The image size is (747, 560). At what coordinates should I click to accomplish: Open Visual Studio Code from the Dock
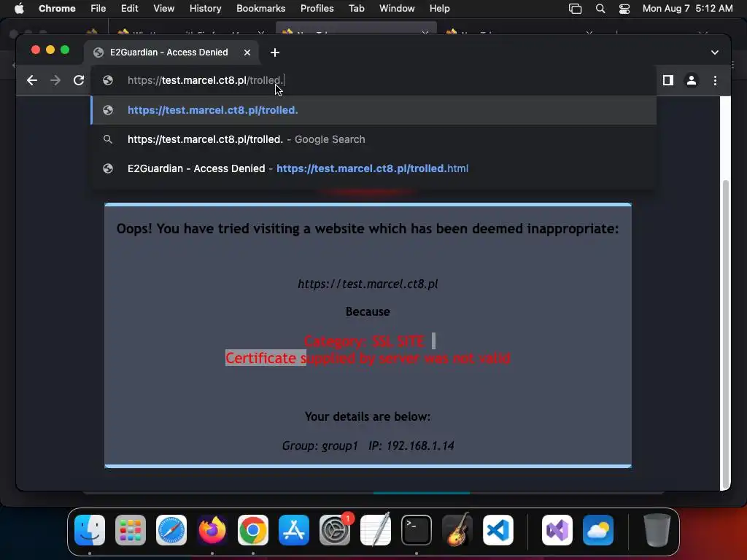(x=498, y=530)
